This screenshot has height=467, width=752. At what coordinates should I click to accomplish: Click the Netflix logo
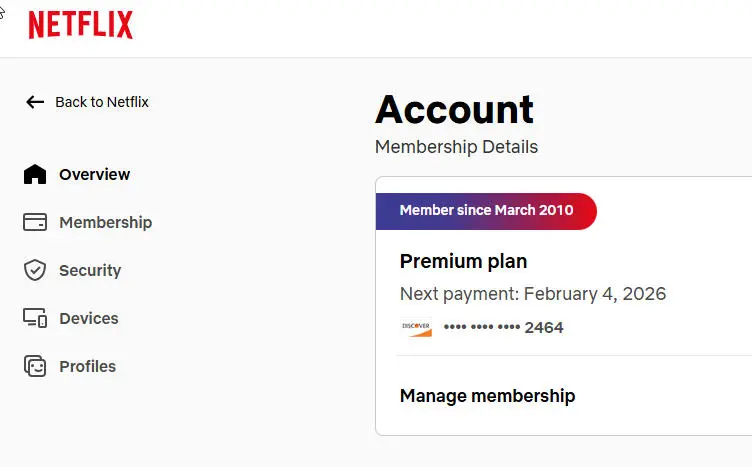(x=81, y=24)
